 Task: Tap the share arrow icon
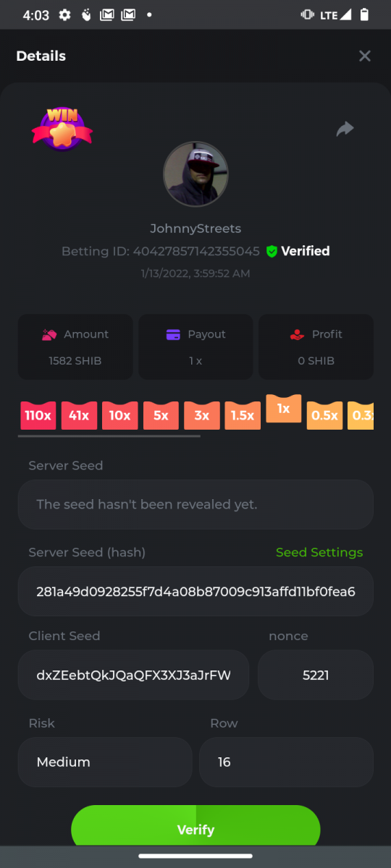pos(345,129)
